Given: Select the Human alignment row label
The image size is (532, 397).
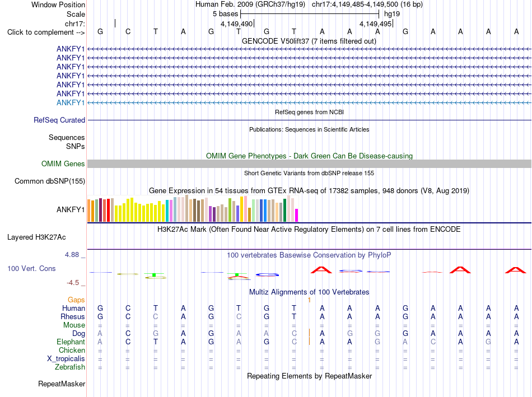Looking at the screenshot, I should tap(73, 309).
